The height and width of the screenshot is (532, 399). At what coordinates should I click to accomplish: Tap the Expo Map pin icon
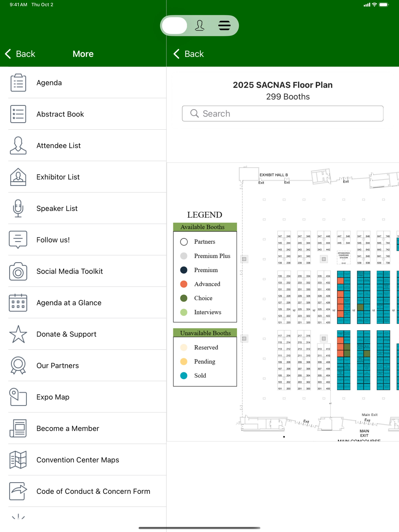[x=18, y=397]
